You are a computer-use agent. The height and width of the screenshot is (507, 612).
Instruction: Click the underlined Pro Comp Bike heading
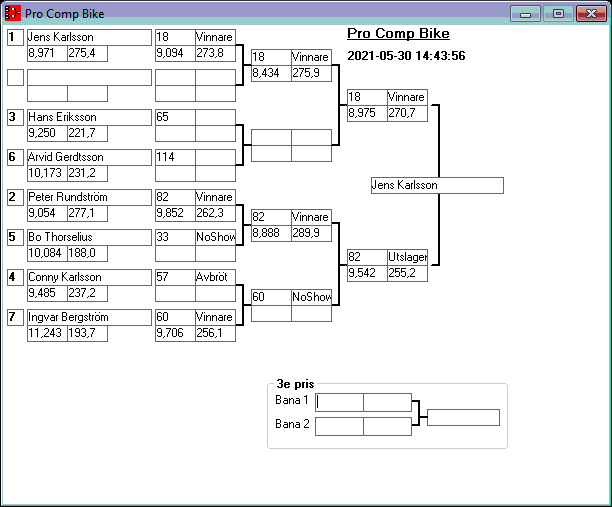tap(398, 33)
